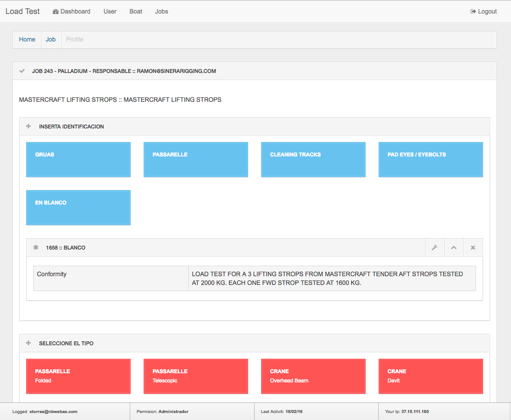
Task: Navigate to the Job breadcrumb
Action: pyautogui.click(x=51, y=39)
